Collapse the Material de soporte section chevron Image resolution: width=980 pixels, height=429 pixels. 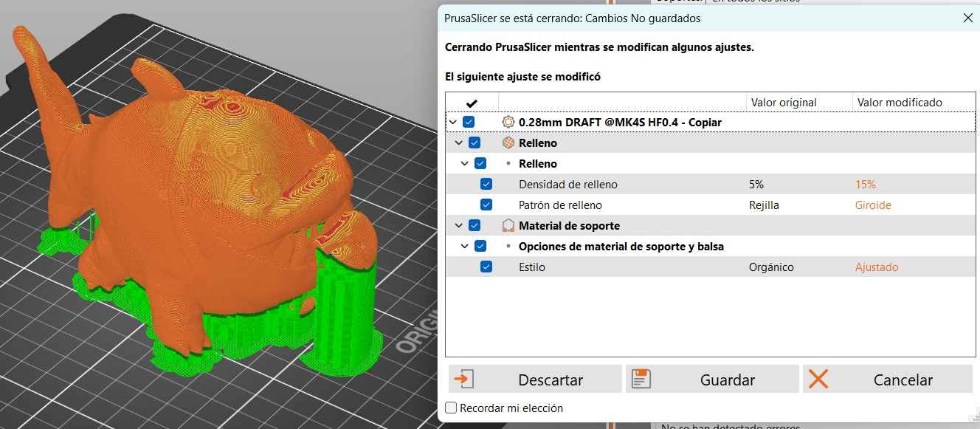458,225
